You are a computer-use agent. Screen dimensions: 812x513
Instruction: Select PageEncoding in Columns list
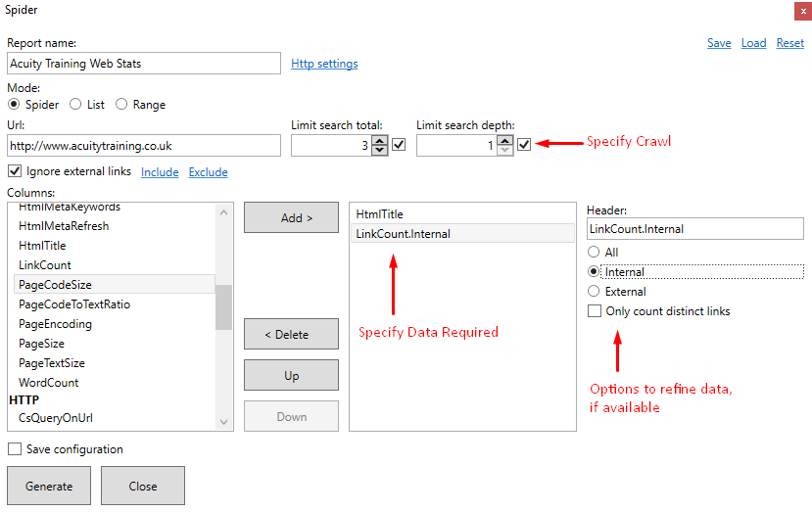(x=115, y=323)
